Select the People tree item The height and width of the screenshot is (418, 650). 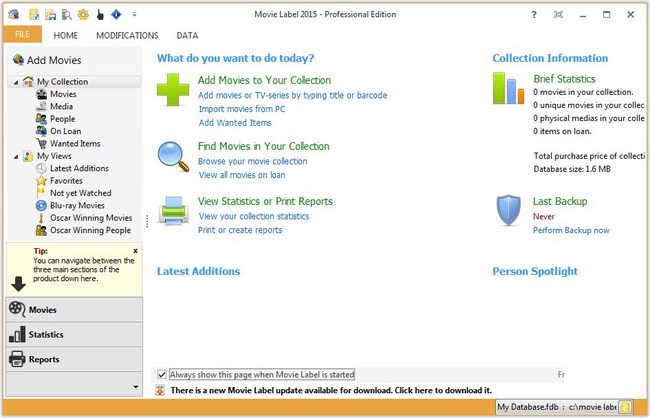tap(56, 119)
